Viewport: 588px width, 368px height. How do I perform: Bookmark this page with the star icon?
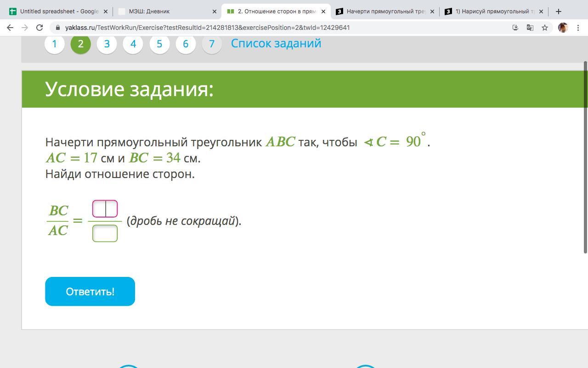(x=545, y=28)
